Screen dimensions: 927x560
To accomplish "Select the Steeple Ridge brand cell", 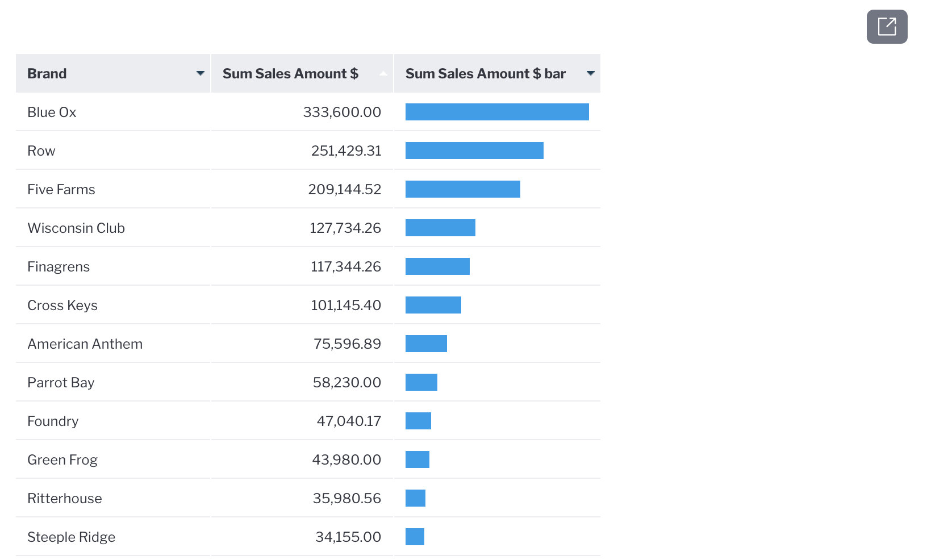I will [113, 537].
